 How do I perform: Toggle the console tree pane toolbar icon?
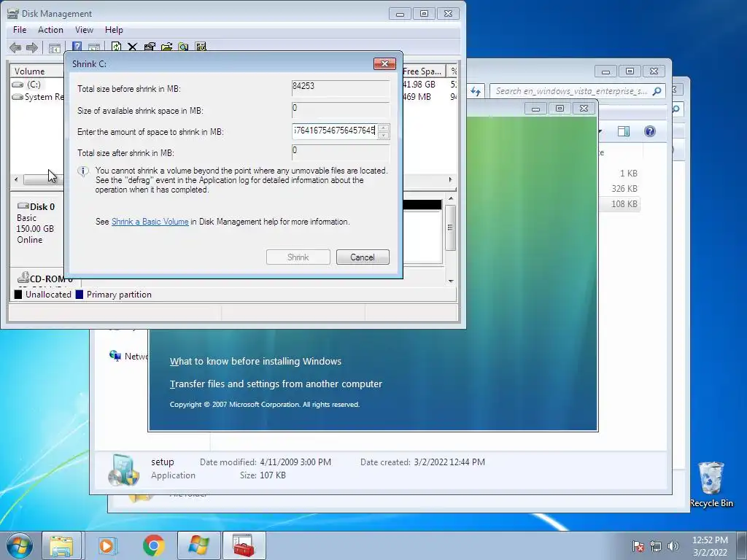[54, 47]
